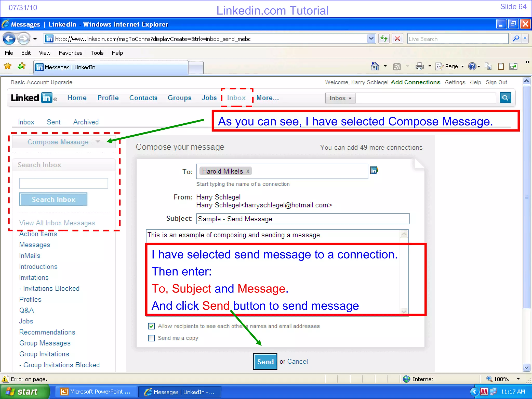Click the McAfee tray icon
Image resolution: width=532 pixels, height=399 pixels.
484,391
